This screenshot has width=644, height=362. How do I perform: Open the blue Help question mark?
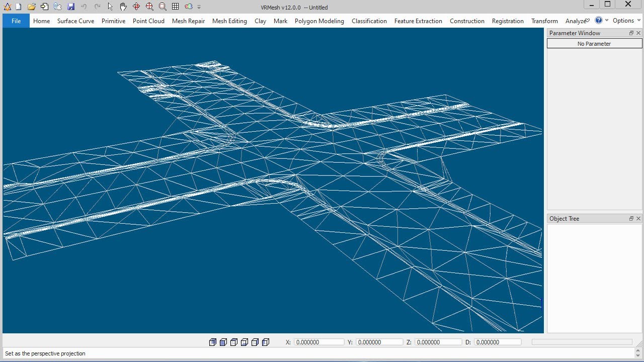pyautogui.click(x=599, y=21)
